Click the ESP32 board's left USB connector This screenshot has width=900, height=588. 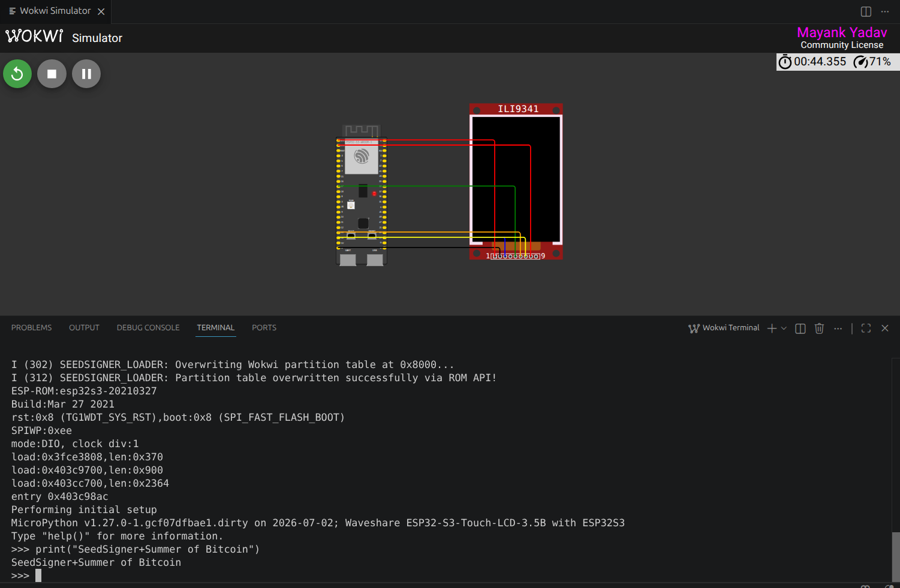click(348, 260)
